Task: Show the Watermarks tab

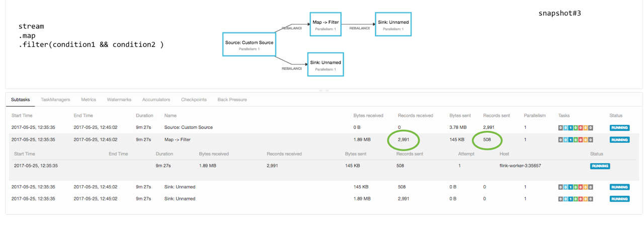Action: 119,100
